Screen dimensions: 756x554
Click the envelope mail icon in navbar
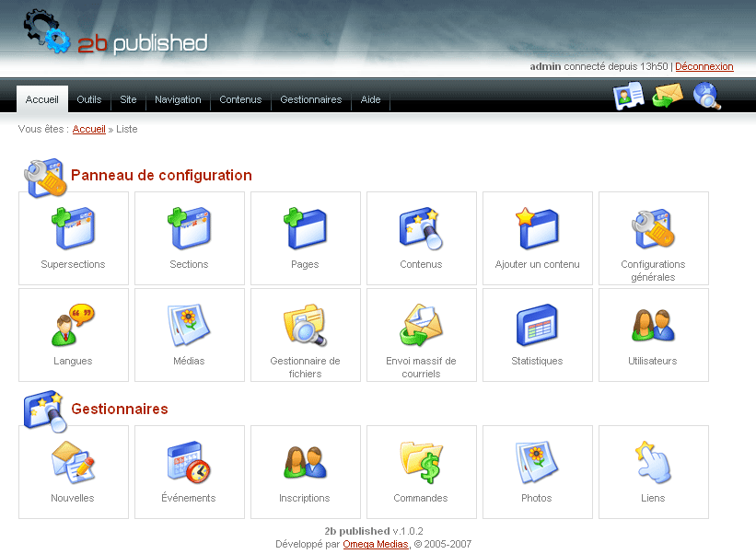point(668,95)
